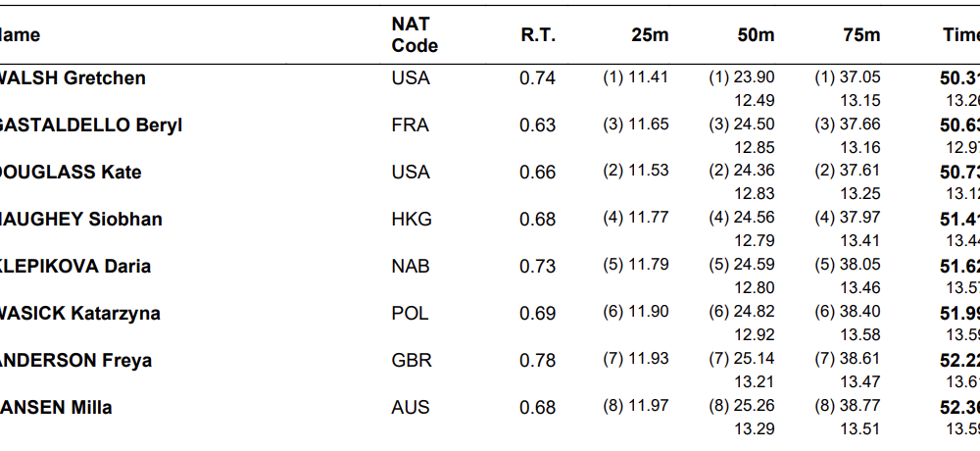This screenshot has width=980, height=451.
Task: Select Siobhan Haughey's name
Action: pyautogui.click(x=80, y=220)
